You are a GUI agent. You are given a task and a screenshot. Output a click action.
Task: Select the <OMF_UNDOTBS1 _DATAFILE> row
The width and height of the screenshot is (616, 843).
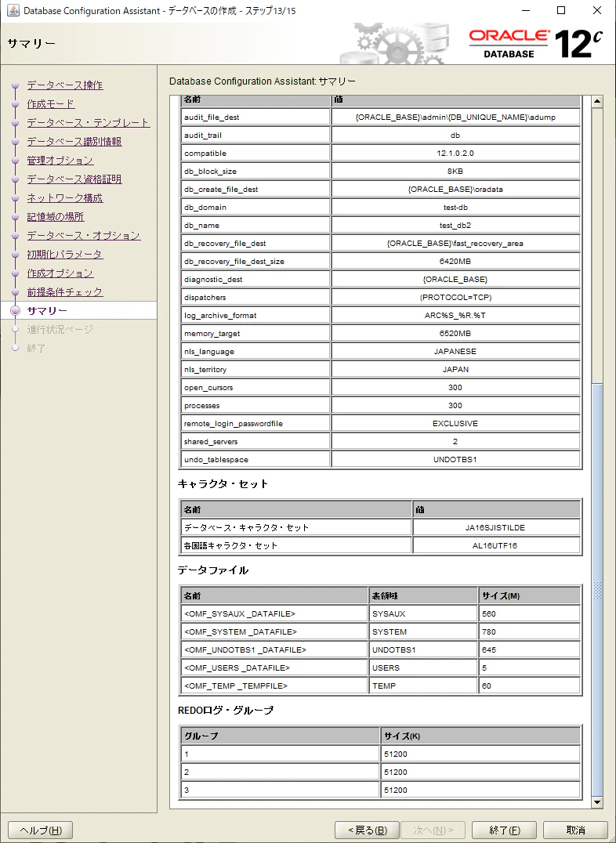tap(381, 650)
